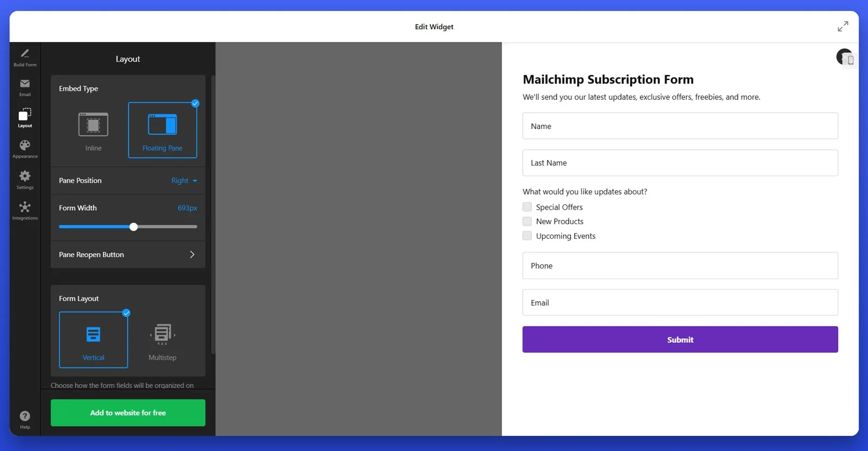Viewport: 868px width, 451px height.
Task: Check the Special Offers checkbox
Action: click(527, 207)
